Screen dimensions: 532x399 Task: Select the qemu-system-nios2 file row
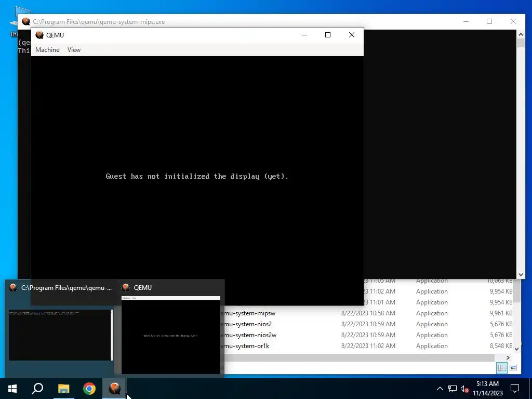[x=368, y=324]
